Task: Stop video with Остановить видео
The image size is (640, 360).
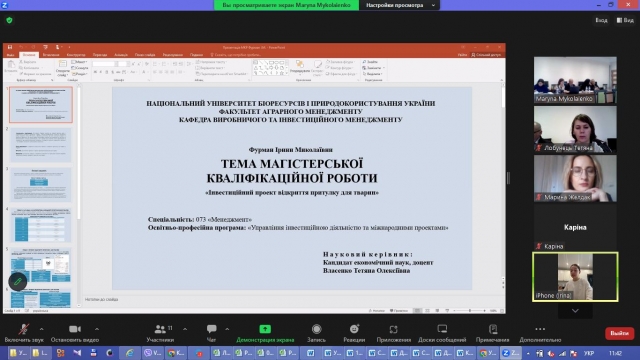Action: coord(75,333)
